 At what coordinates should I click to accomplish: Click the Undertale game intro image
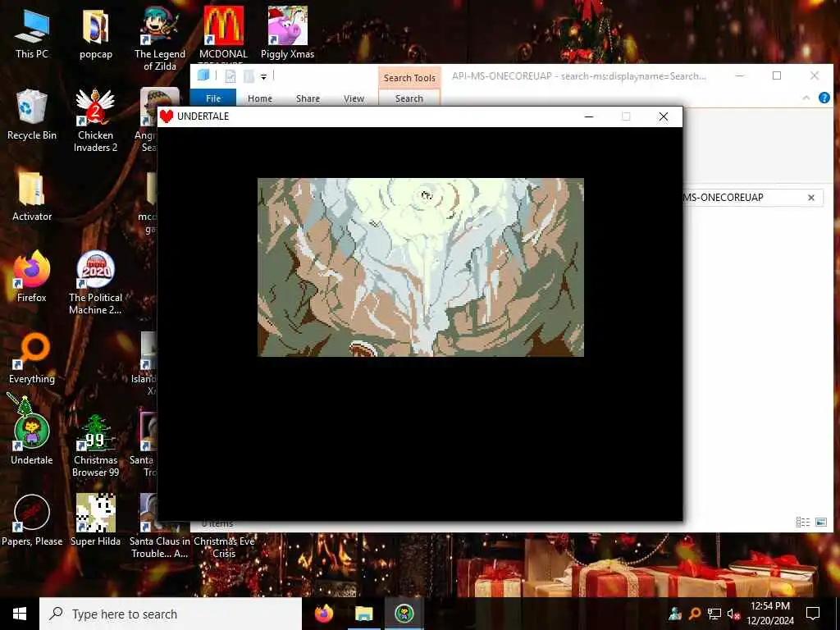(x=421, y=267)
